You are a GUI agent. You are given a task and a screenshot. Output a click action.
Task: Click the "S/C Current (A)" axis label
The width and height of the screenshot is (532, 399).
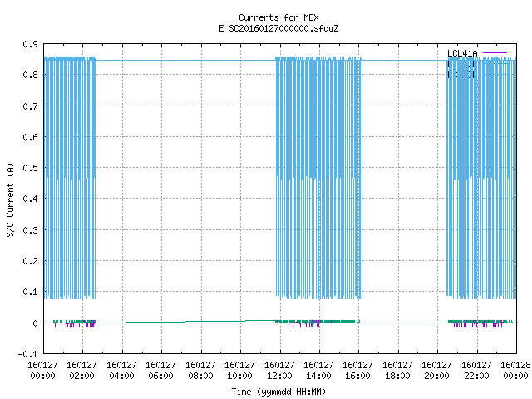[x=10, y=199]
